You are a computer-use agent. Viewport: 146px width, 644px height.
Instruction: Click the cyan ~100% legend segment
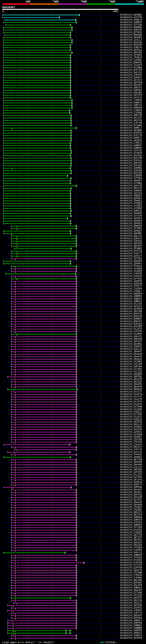tap(130, 4)
